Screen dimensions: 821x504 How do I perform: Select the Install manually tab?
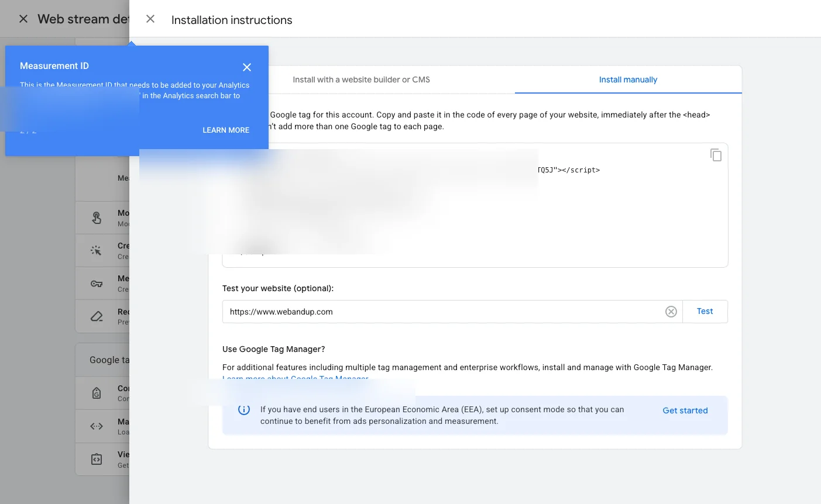pyautogui.click(x=628, y=80)
